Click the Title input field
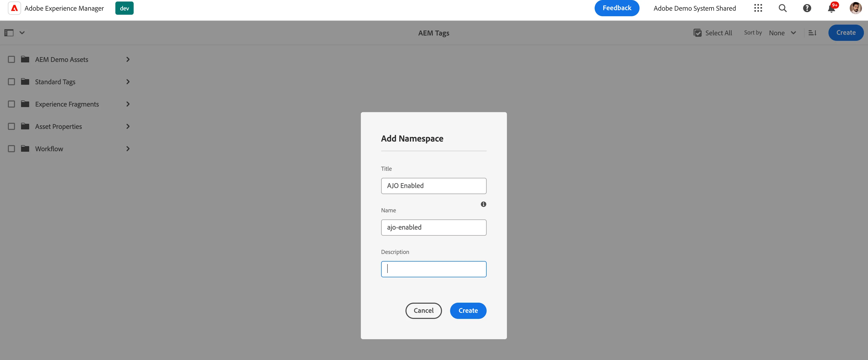Screen dimensions: 868x360 tap(434, 186)
